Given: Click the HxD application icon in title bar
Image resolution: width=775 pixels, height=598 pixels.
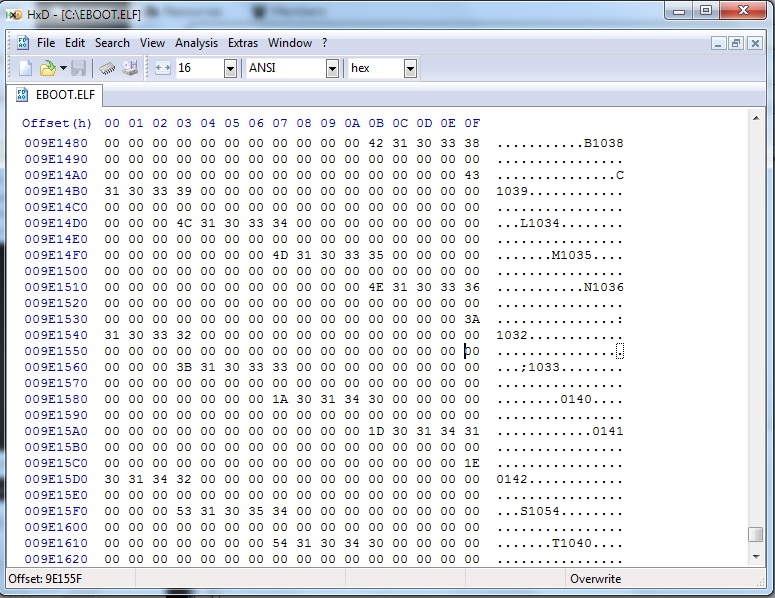Looking at the screenshot, I should 14,15.
